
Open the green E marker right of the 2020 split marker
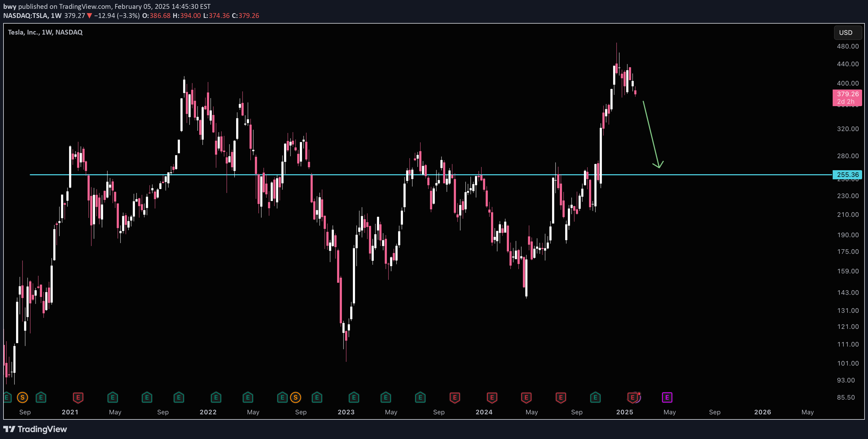[x=41, y=397]
